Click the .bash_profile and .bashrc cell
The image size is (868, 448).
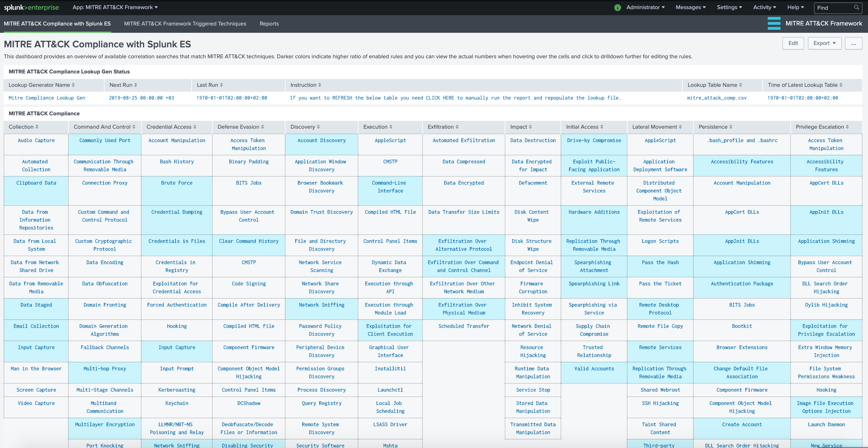click(742, 144)
